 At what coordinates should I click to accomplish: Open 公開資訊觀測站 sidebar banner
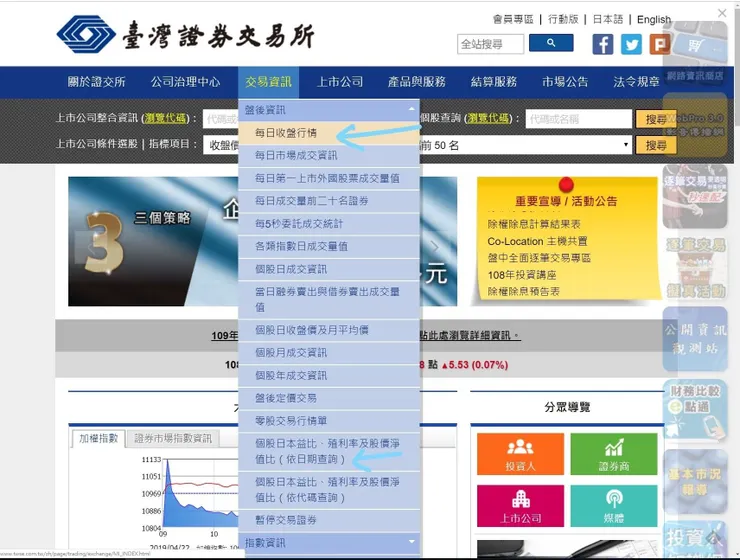[695, 339]
